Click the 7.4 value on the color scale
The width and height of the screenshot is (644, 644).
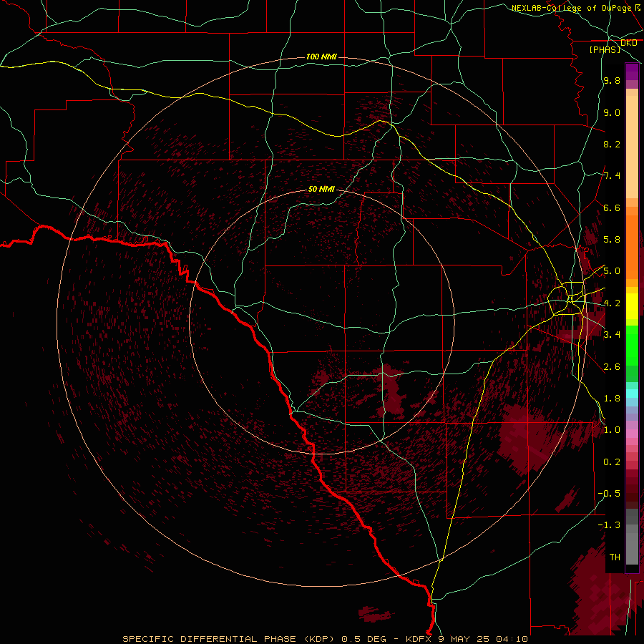(612, 176)
